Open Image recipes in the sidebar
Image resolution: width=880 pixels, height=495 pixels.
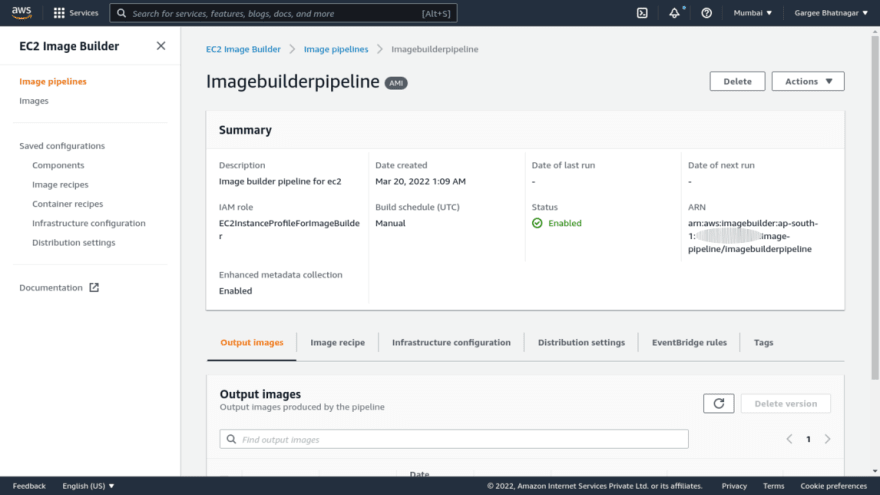(x=60, y=185)
